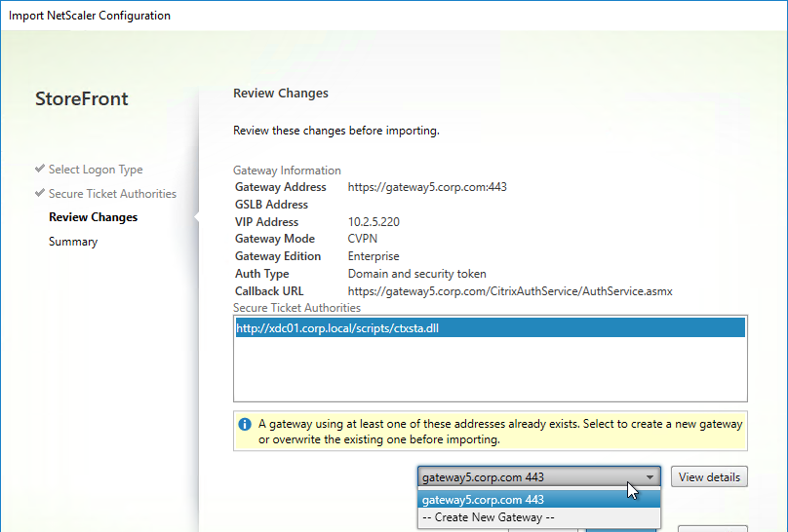Click the blue information icon
Image resolution: width=788 pixels, height=532 pixels.
(245, 425)
